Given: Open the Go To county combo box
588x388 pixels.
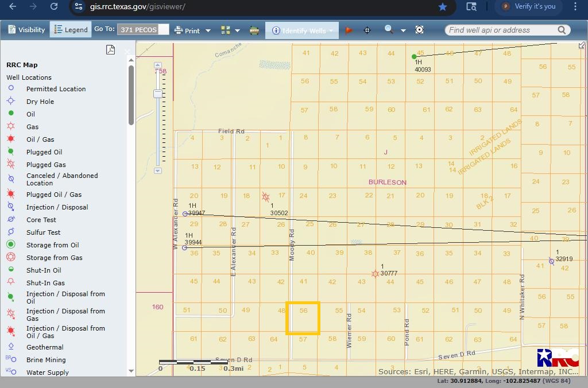Looking at the screenshot, I should (x=143, y=30).
